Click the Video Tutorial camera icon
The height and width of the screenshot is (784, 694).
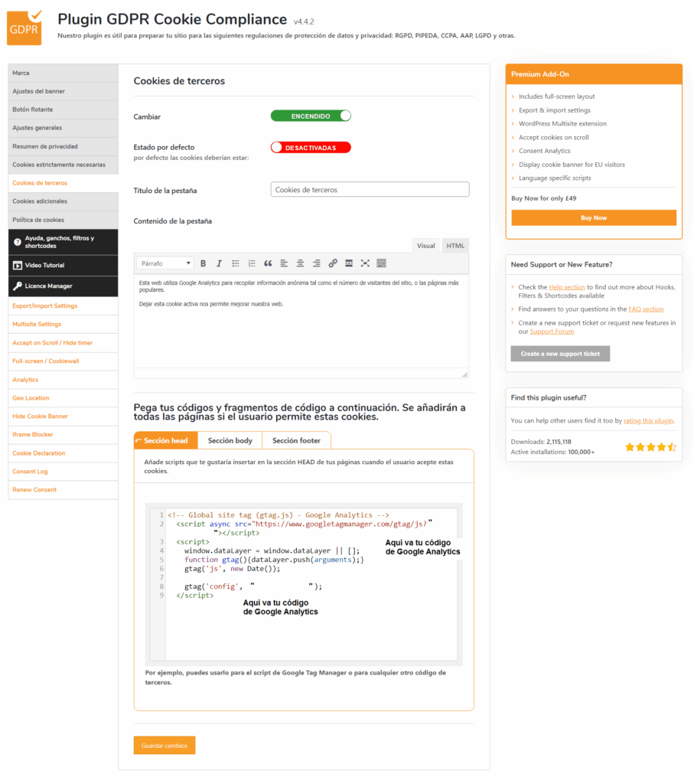(17, 266)
